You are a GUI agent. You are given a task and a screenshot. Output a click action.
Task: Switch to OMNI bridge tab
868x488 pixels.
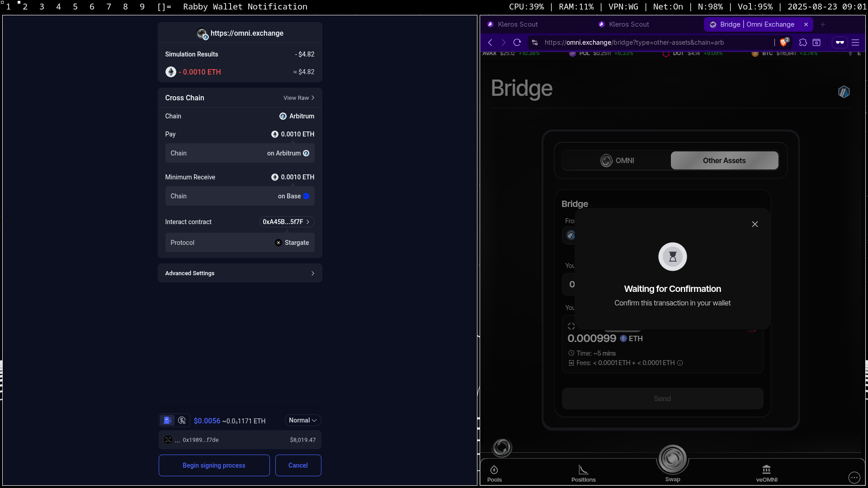[x=617, y=160]
